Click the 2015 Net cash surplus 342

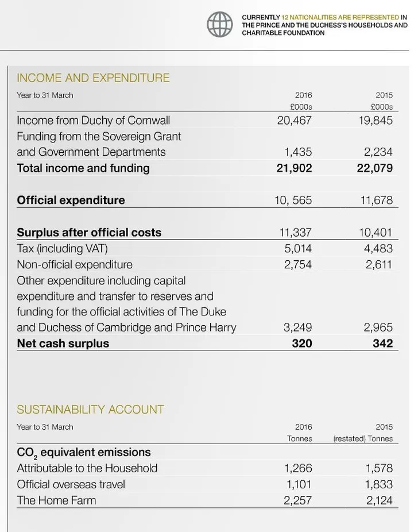pyautogui.click(x=383, y=344)
